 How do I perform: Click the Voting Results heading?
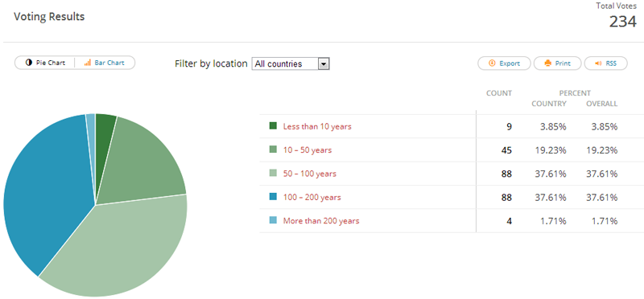point(49,16)
